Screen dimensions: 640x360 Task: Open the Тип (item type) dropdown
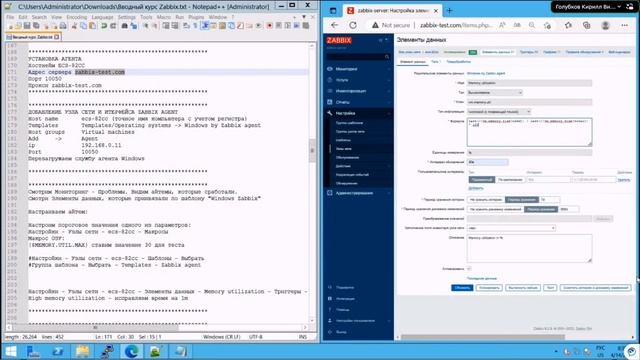pyautogui.click(x=495, y=93)
